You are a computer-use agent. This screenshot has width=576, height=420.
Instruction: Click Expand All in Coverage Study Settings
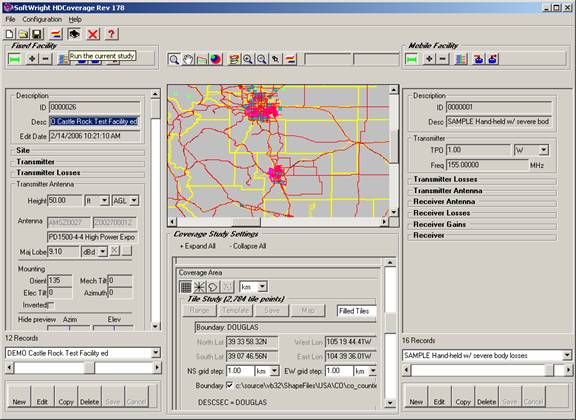[x=197, y=246]
